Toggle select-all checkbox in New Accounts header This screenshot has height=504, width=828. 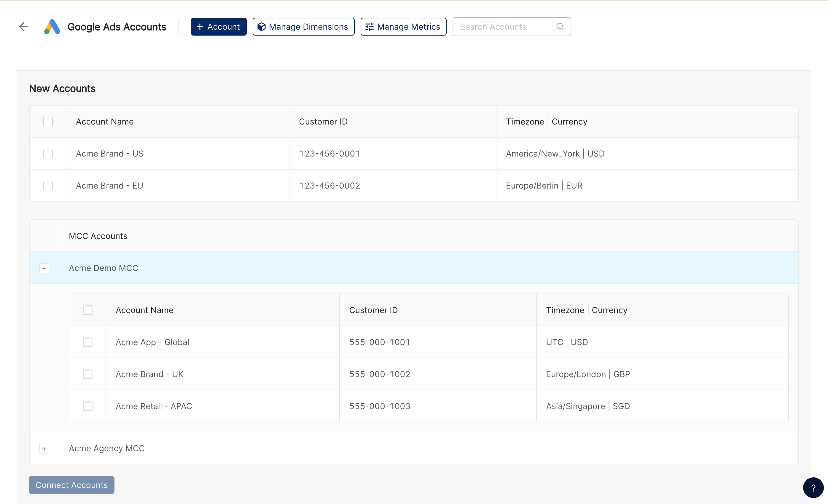pos(48,121)
